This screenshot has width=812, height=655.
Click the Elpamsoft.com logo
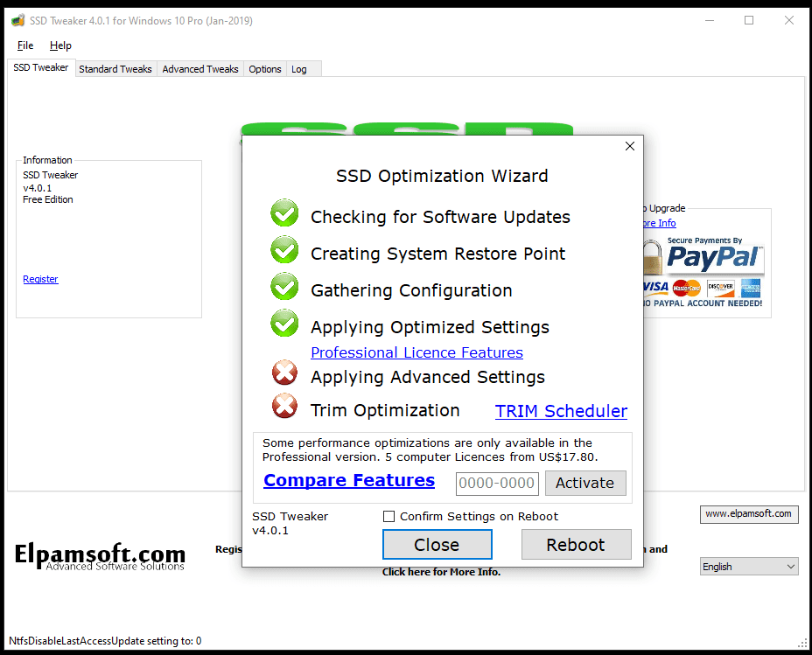(x=100, y=557)
